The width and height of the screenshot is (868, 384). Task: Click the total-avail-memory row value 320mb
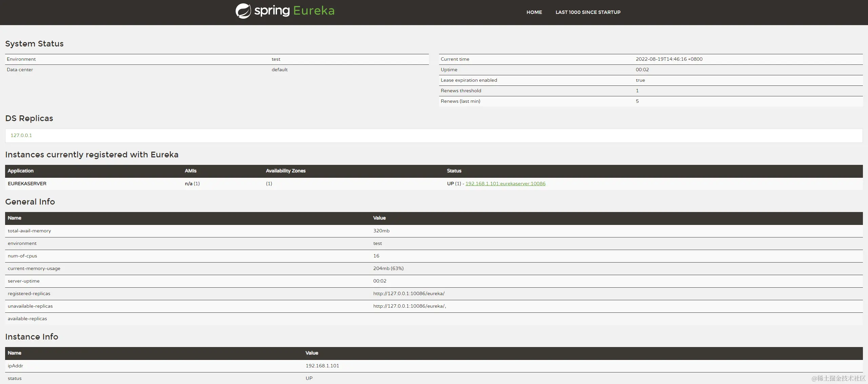pos(381,231)
